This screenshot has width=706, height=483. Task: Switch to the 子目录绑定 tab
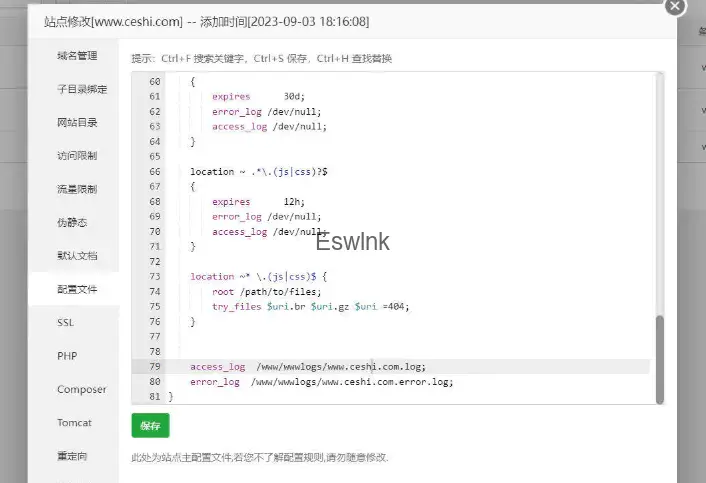coord(82,89)
